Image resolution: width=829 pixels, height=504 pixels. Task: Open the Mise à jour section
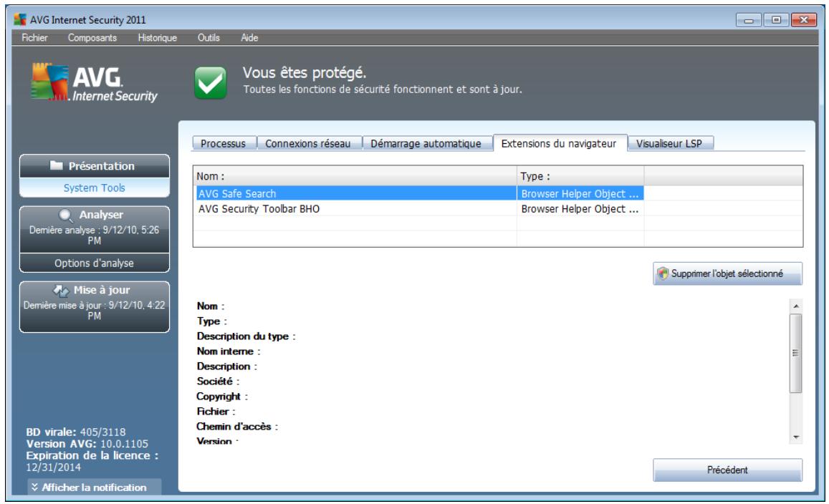coord(94,306)
